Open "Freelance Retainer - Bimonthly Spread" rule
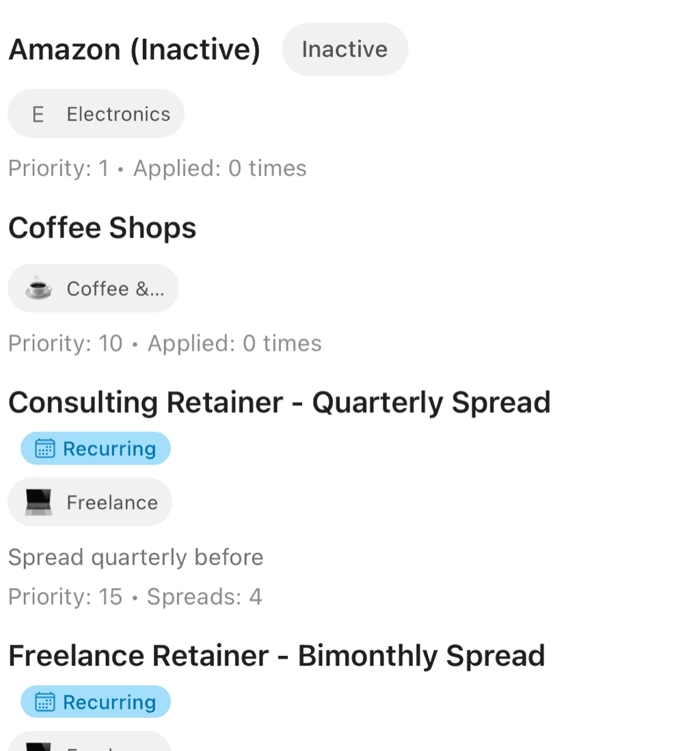The width and height of the screenshot is (700, 751). click(x=277, y=656)
